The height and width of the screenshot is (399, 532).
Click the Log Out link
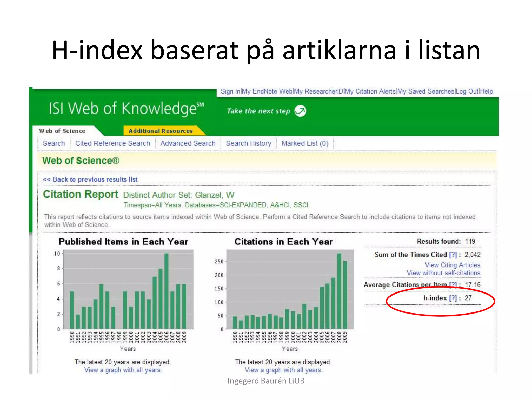coord(467,91)
